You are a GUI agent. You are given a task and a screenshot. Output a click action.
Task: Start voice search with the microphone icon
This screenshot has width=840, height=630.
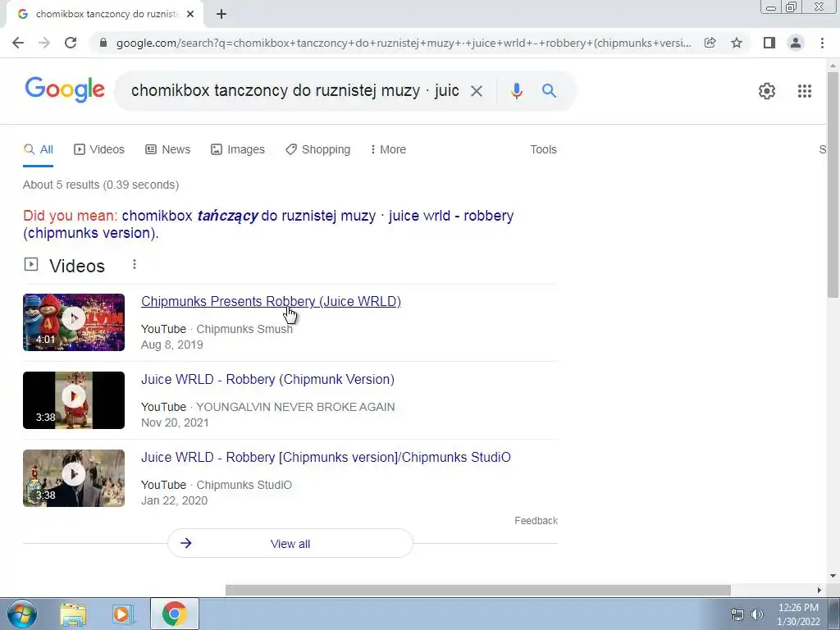click(x=517, y=91)
